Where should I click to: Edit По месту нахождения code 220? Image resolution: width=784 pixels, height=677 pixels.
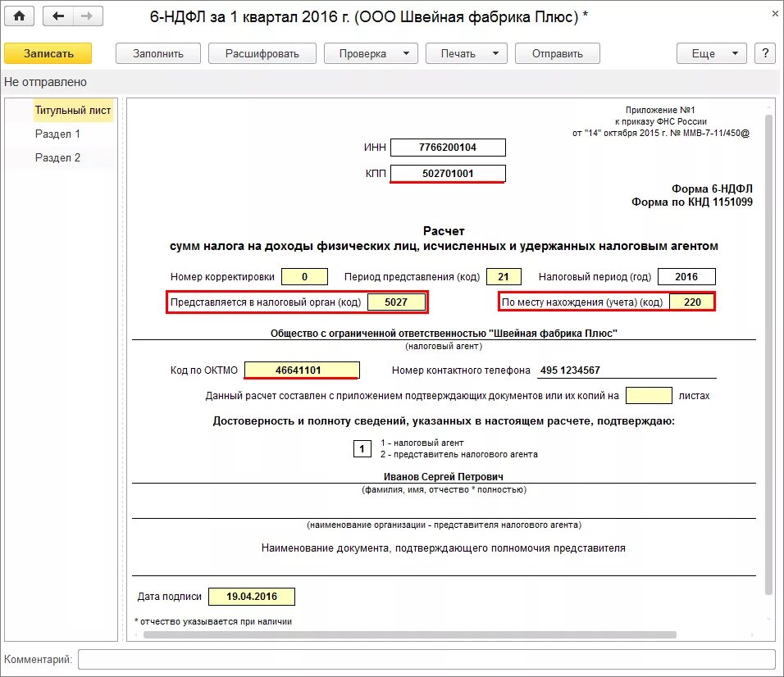coord(692,302)
